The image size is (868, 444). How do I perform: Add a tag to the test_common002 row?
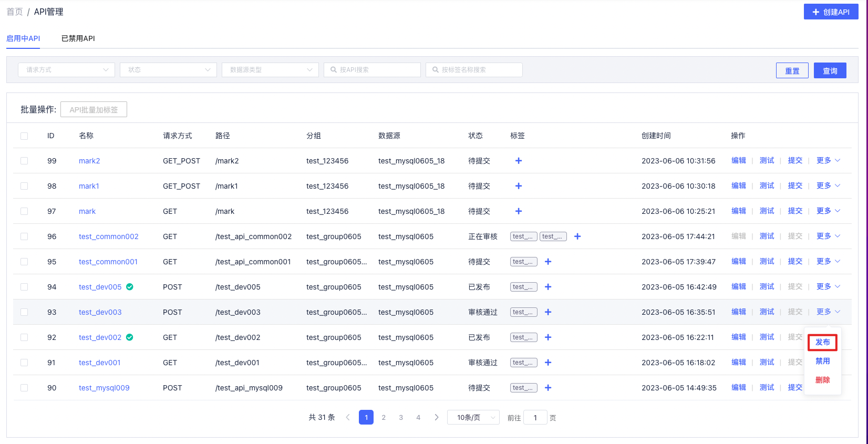pos(577,236)
